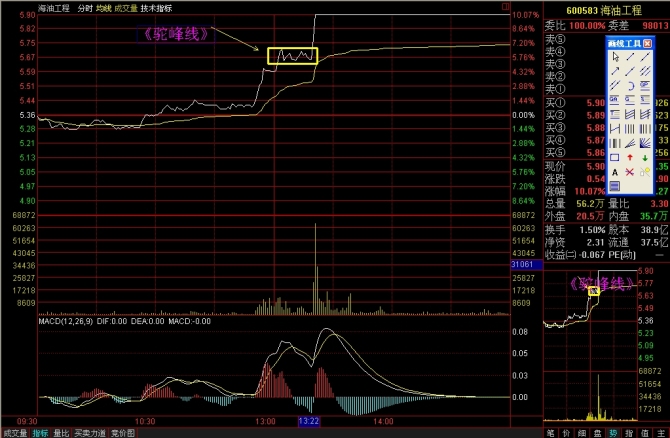Choose the long straight line drawing tool

(x=645, y=57)
